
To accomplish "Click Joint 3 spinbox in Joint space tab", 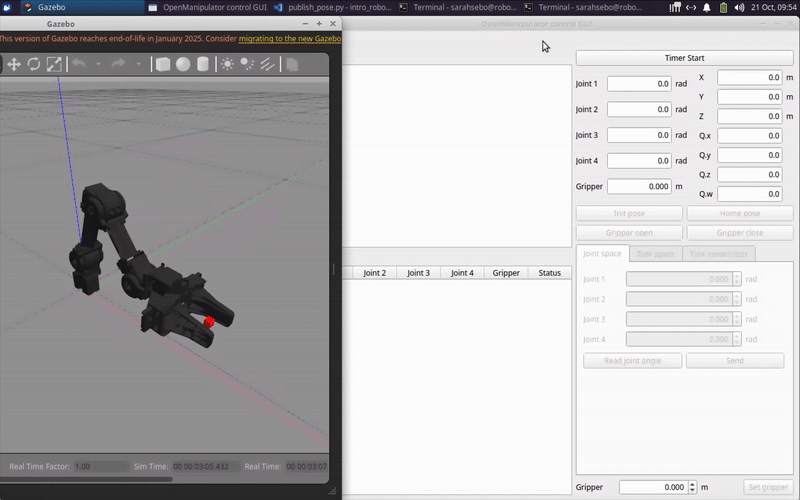I will 684,319.
